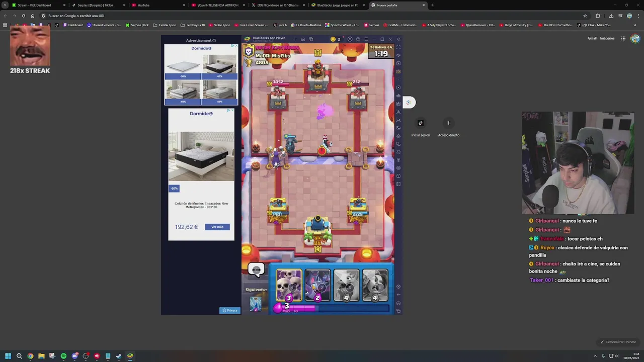644x362 pixels.
Task: Click BlueStacks sidebar bottom back arrow
Action: tap(398, 295)
